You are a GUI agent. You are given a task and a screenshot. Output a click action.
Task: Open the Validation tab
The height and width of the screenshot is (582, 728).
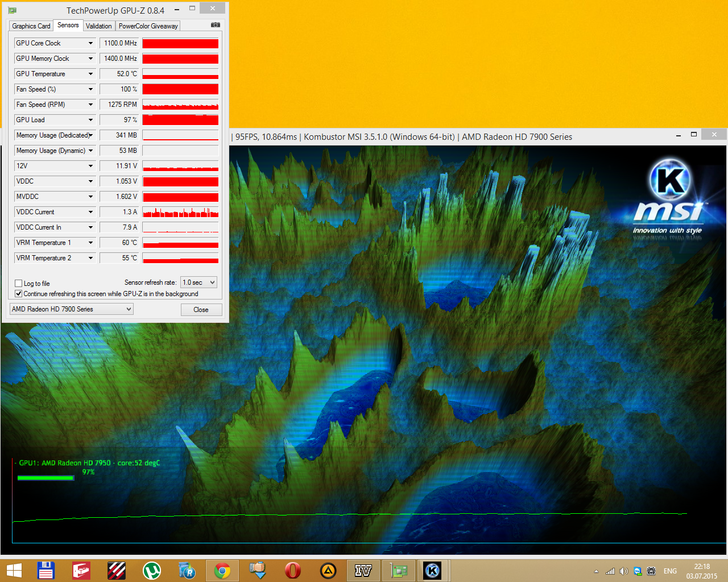pyautogui.click(x=99, y=26)
